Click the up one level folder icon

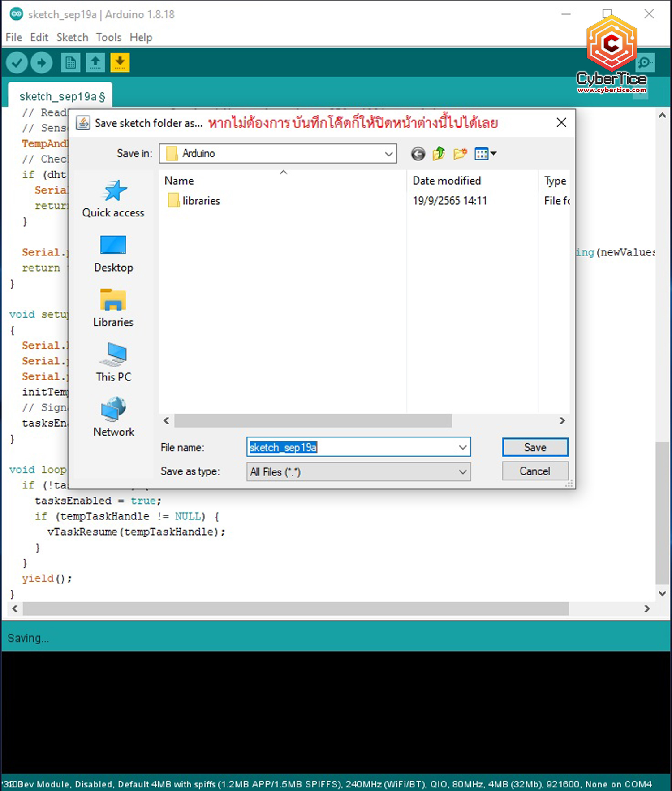pos(439,154)
